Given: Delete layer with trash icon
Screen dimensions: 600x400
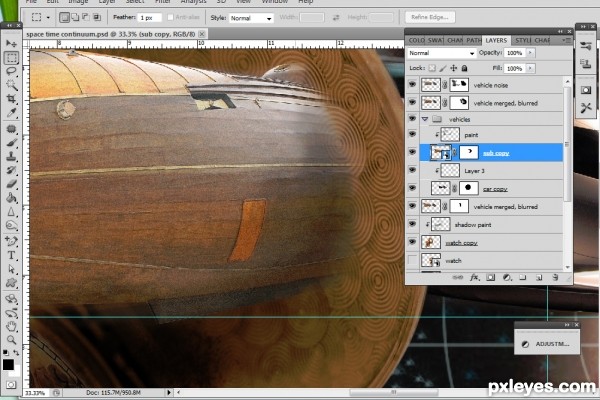Looking at the screenshot, I should tap(555, 278).
